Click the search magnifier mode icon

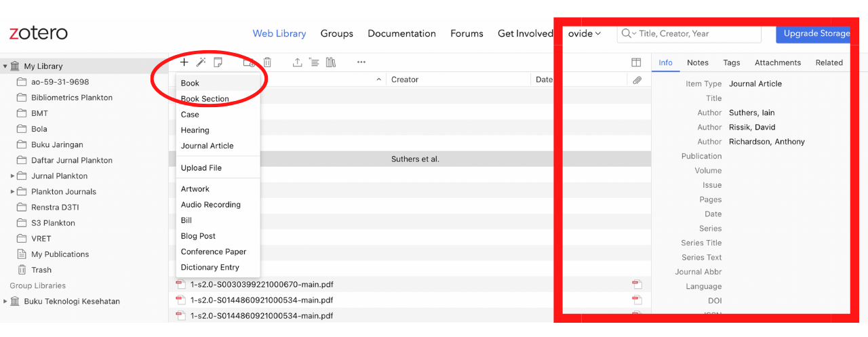pos(629,33)
